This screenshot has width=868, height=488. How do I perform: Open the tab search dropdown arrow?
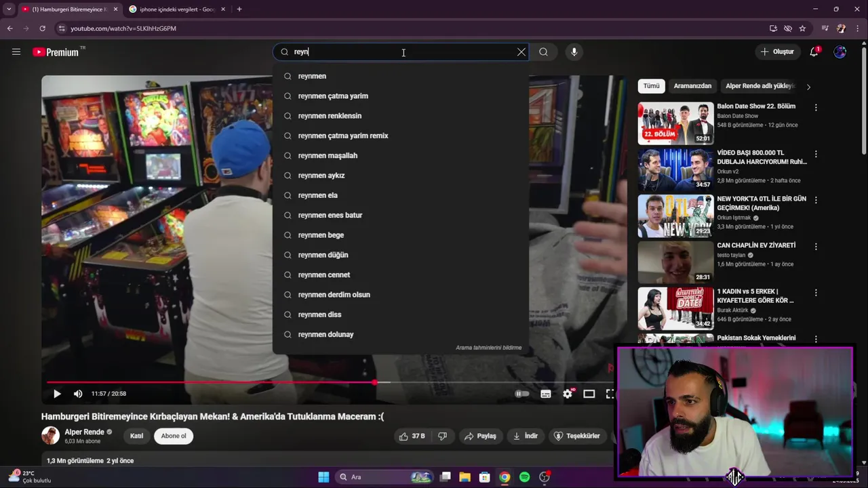pyautogui.click(x=9, y=9)
